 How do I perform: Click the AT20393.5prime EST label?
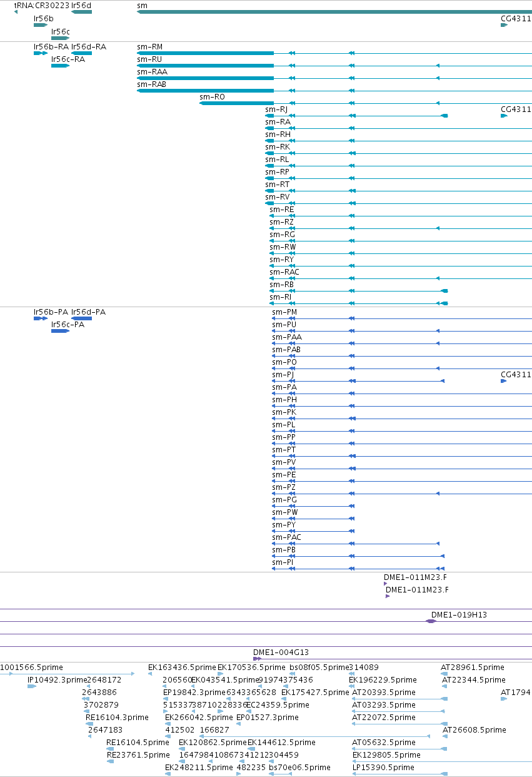point(384,692)
